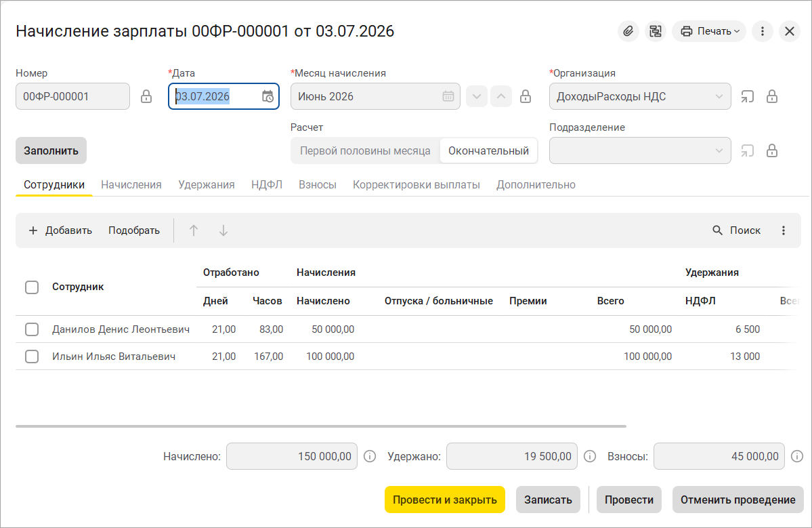Switch to the Взносы tab
The width and height of the screenshot is (812, 528).
318,184
